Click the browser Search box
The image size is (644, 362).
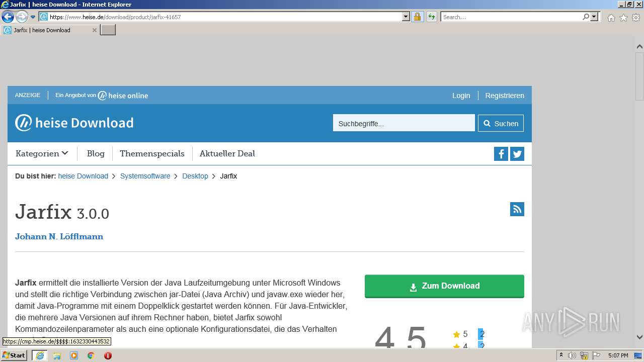coord(511,17)
